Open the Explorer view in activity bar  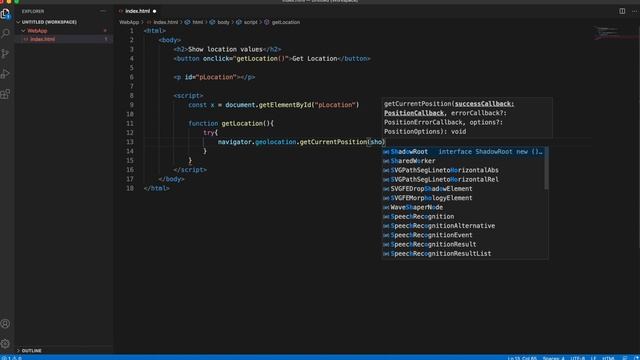[x=5, y=14]
